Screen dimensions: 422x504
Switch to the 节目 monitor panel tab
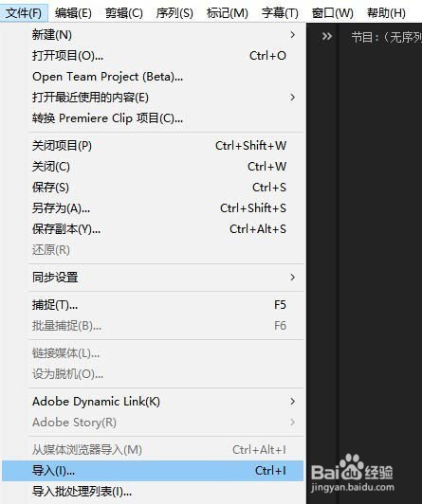tap(386, 38)
